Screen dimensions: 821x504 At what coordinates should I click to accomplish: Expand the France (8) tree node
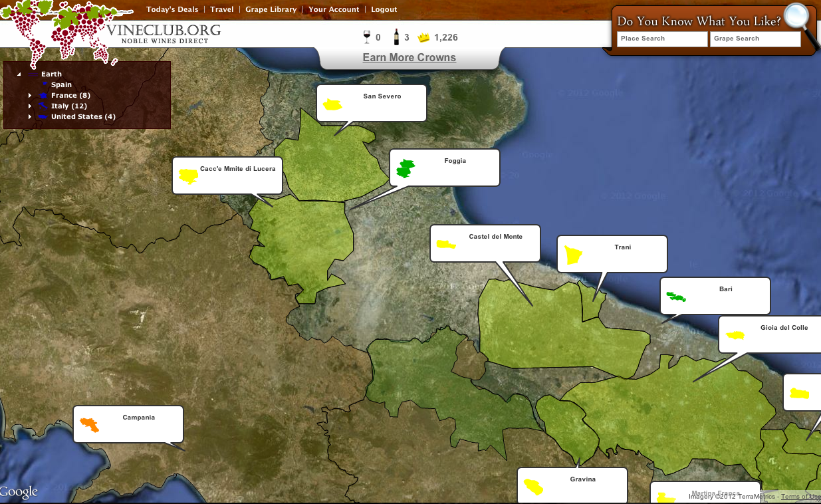coord(30,96)
